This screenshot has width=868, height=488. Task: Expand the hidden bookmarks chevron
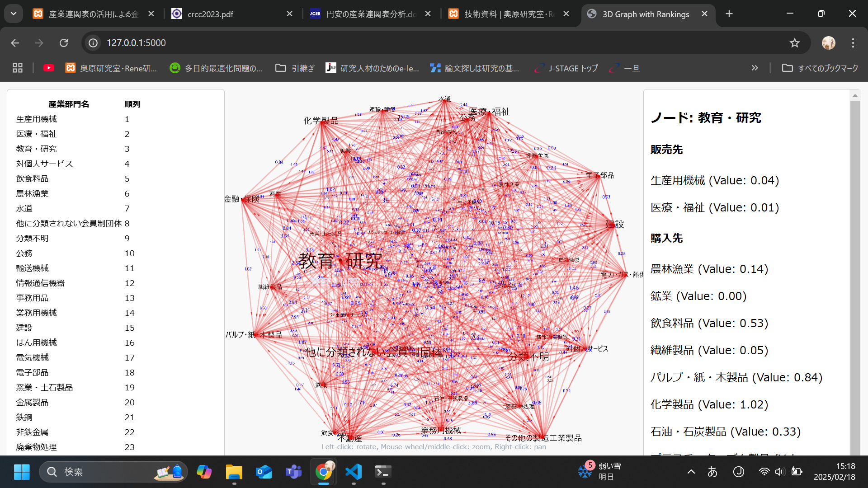click(755, 68)
